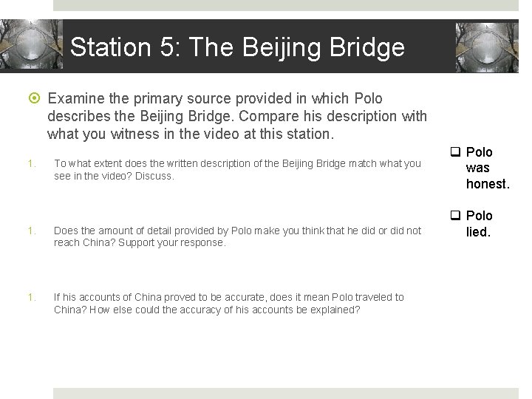Click the number marker of first question
The image size is (532, 399).
tap(32, 164)
